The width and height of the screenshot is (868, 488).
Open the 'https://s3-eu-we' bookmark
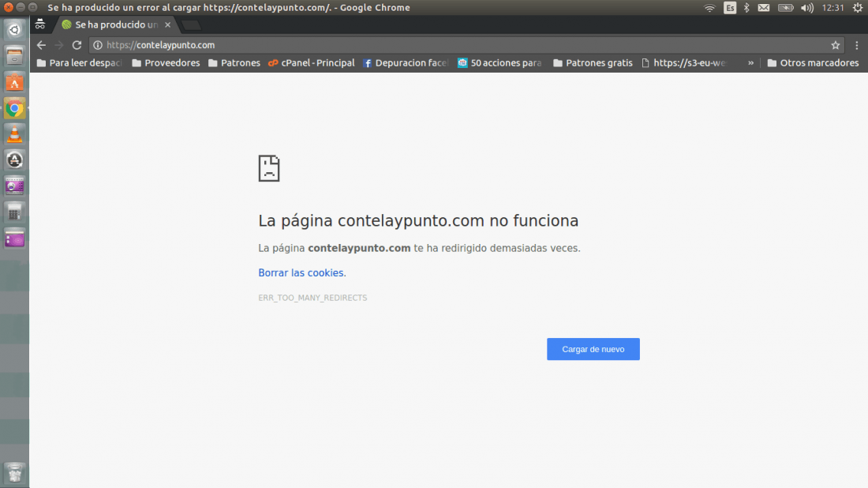coord(683,63)
